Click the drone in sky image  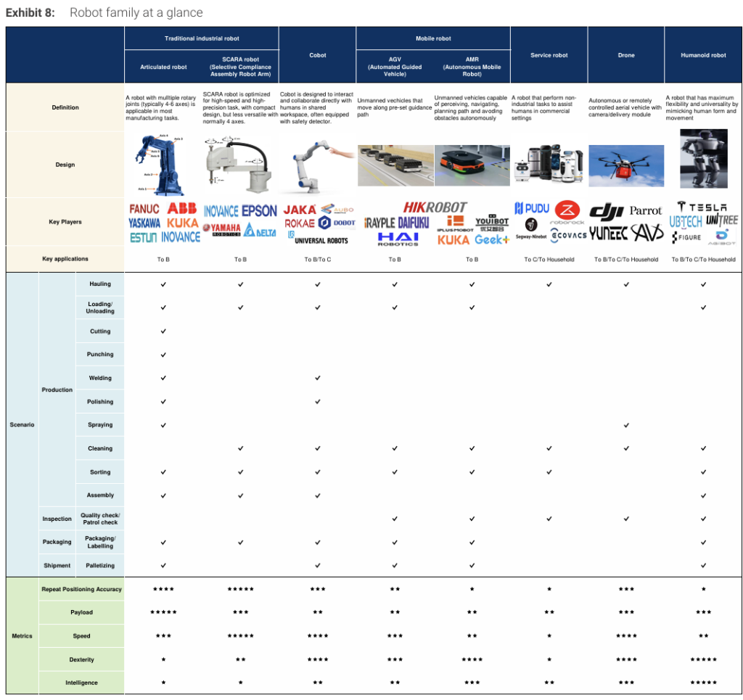coord(626,166)
